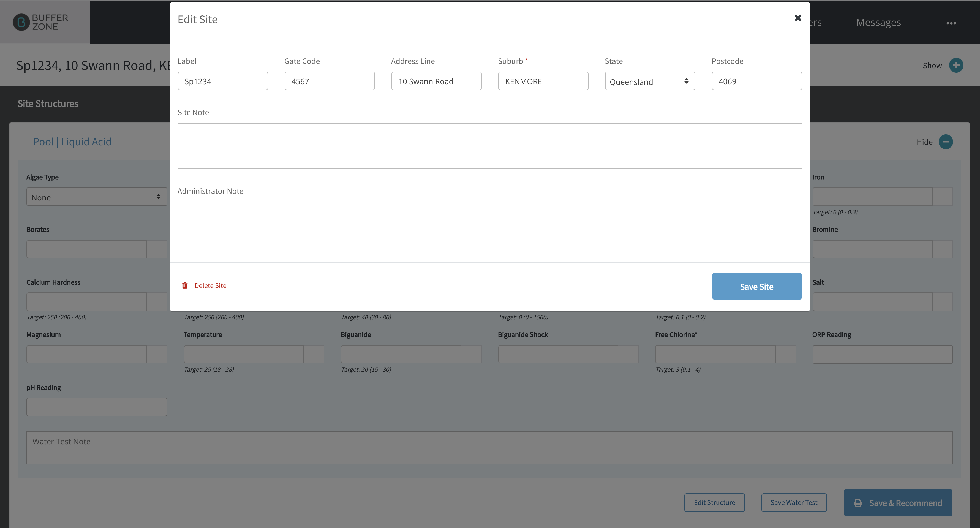Click the site title Sp1234, 10 Swann Road
The width and height of the screenshot is (980, 528).
93,66
